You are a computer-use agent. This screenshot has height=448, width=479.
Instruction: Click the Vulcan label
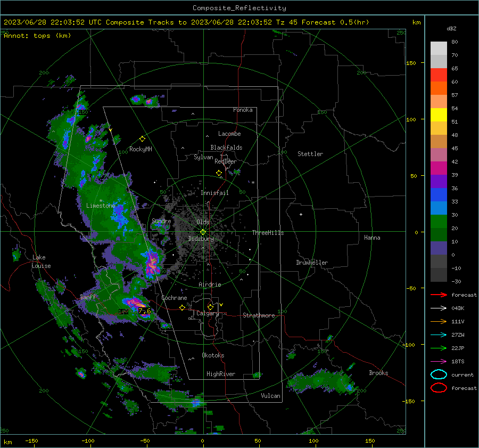(270, 396)
